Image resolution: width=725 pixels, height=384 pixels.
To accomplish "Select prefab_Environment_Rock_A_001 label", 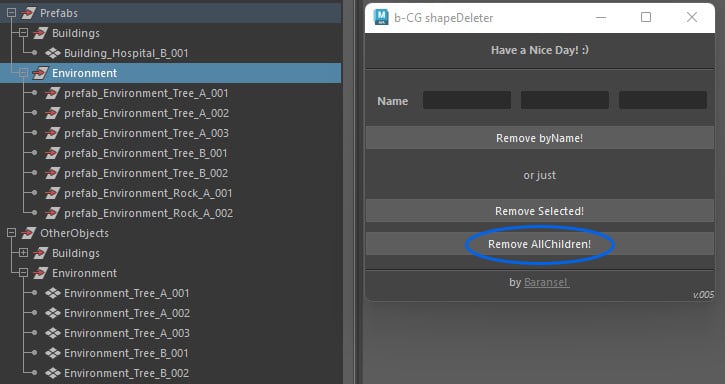I will 148,193.
